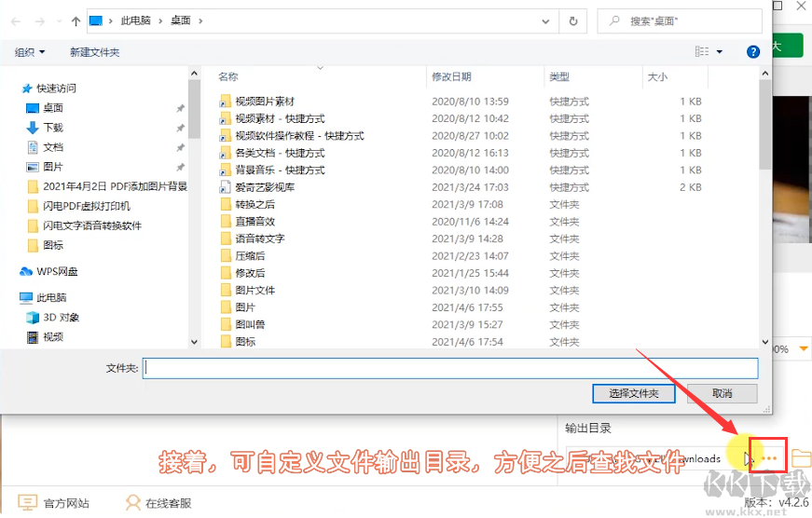Open the view options dropdown arrow
Viewport: 812px width, 518px height.
coord(720,51)
